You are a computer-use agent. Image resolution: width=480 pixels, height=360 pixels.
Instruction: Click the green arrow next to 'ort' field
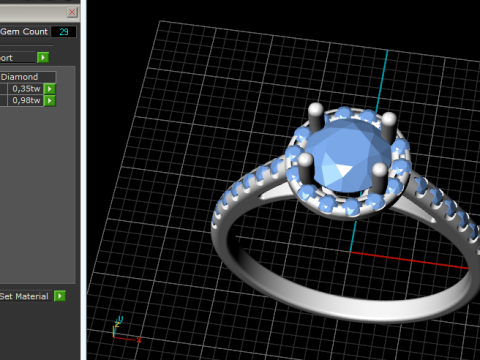[x=43, y=57]
